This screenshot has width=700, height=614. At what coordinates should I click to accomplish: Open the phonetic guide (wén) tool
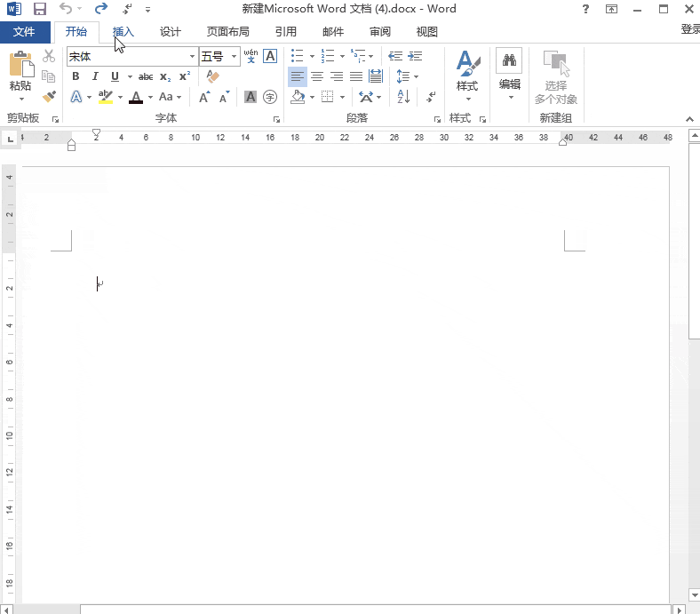coord(251,56)
